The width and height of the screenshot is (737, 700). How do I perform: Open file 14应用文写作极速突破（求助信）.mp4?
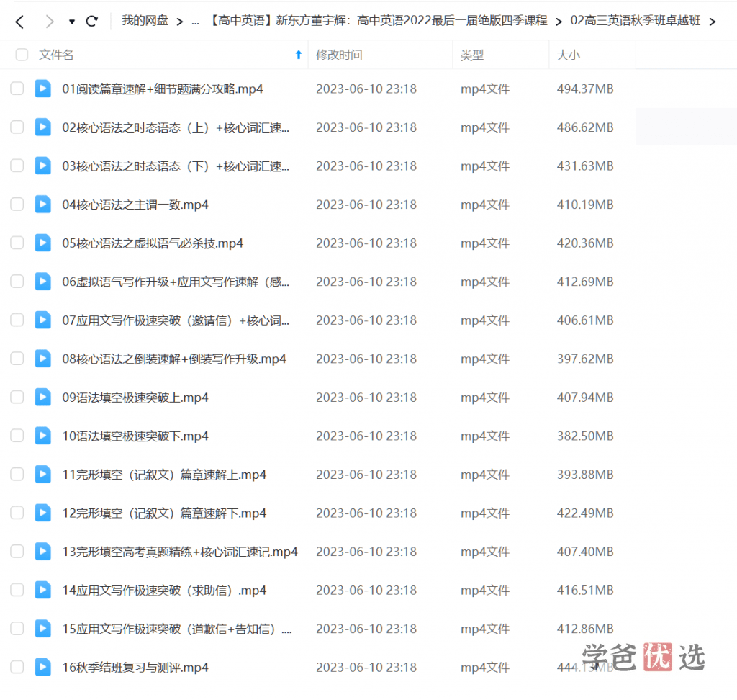coord(164,591)
